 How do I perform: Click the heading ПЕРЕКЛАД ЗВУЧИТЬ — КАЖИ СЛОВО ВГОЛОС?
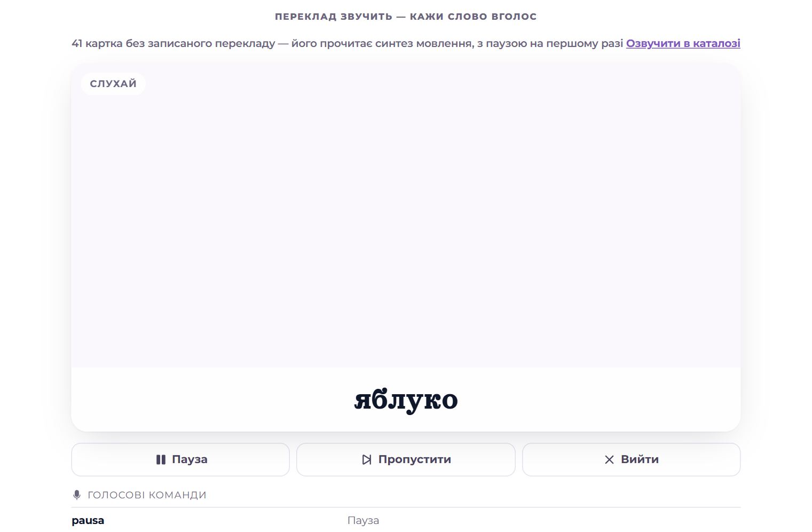406,17
